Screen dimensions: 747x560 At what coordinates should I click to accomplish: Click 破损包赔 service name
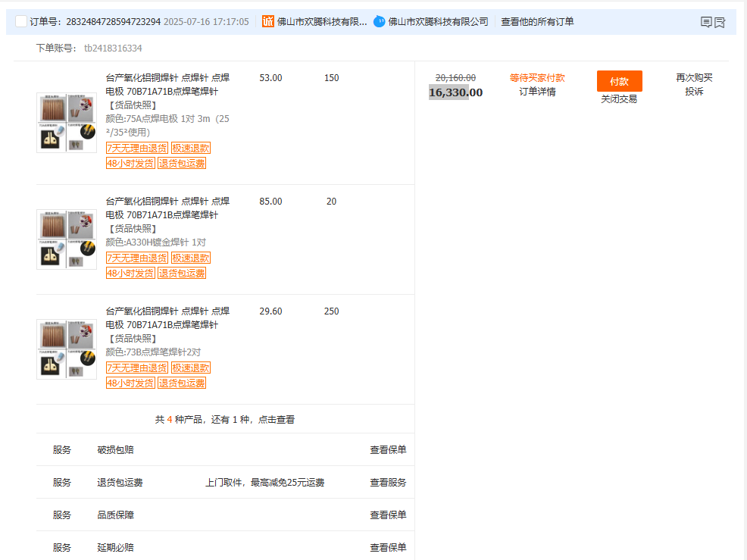pyautogui.click(x=115, y=449)
